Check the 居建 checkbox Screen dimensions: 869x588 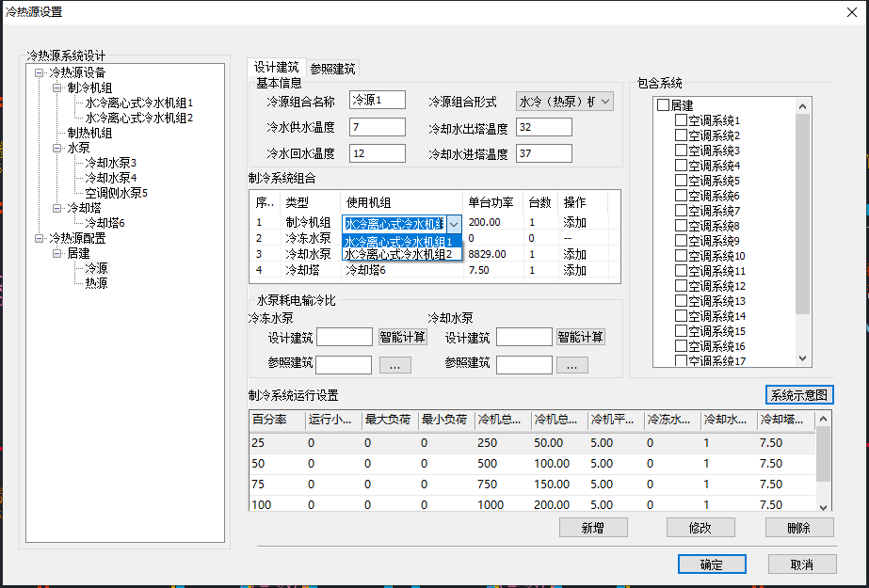(x=663, y=106)
